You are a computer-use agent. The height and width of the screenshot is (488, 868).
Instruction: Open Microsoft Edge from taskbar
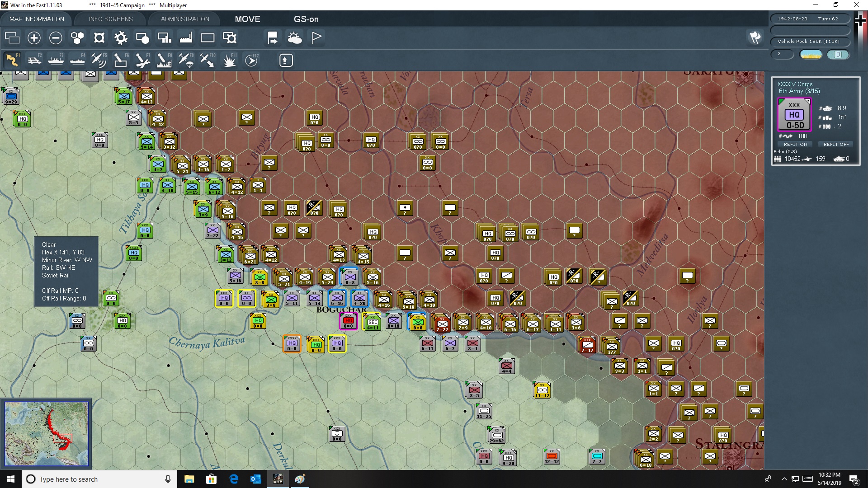coord(234,479)
